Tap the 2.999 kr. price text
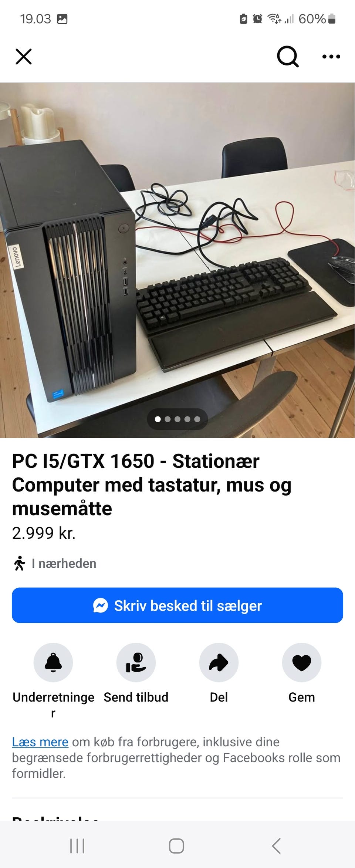Screen dimensions: 355x868 [x=44, y=533]
